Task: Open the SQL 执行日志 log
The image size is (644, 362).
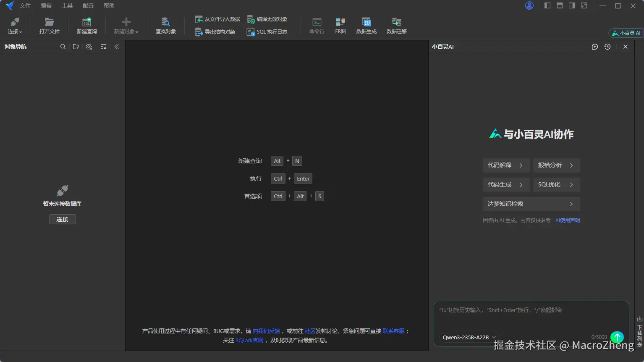Action: tap(267, 32)
